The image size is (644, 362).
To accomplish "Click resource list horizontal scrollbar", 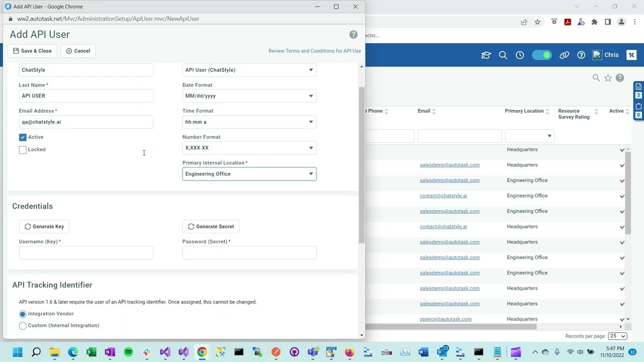I will (450, 327).
